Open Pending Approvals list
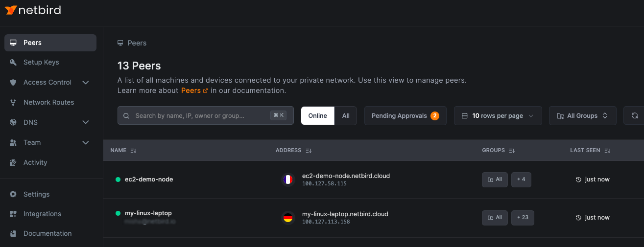Image resolution: width=644 pixels, height=247 pixels. pos(405,116)
